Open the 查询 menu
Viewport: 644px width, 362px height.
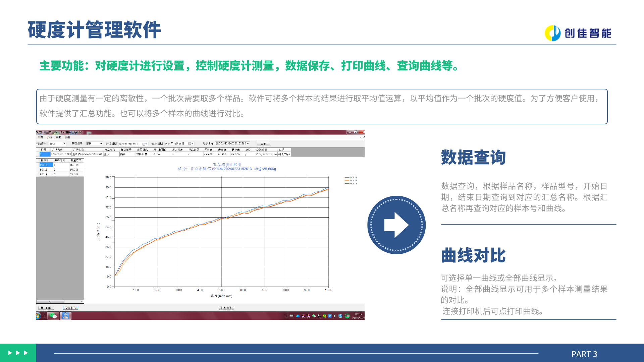click(58, 137)
